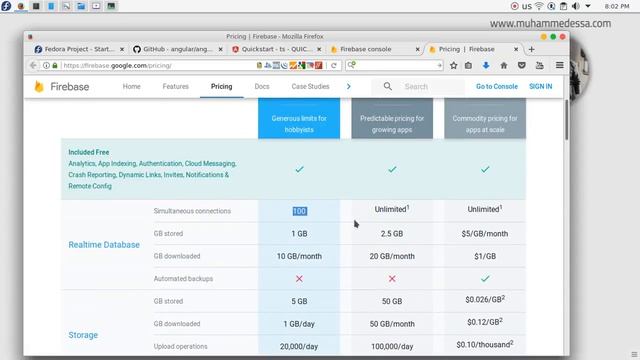The image size is (640, 360).
Task: Click the 'us' keyboard layout indicator
Action: tap(527, 6)
